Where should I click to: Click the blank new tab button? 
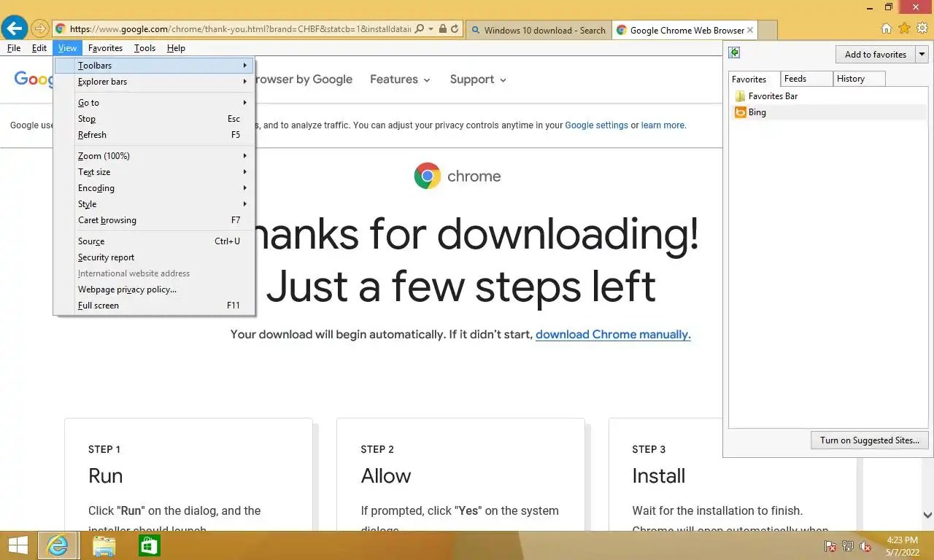pos(768,30)
